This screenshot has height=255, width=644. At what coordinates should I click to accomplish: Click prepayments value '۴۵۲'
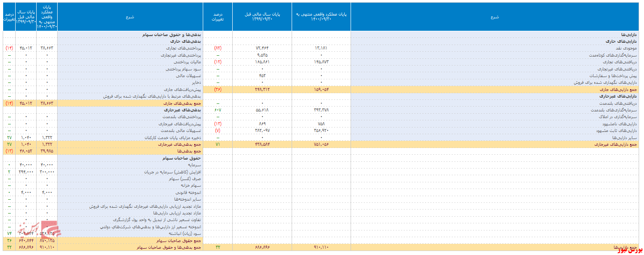262,76
